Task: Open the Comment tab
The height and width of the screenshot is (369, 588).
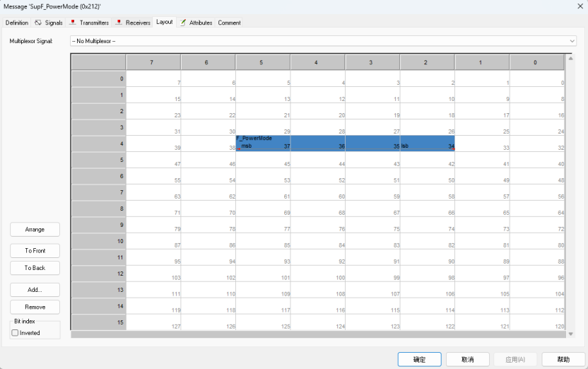Action: [229, 23]
